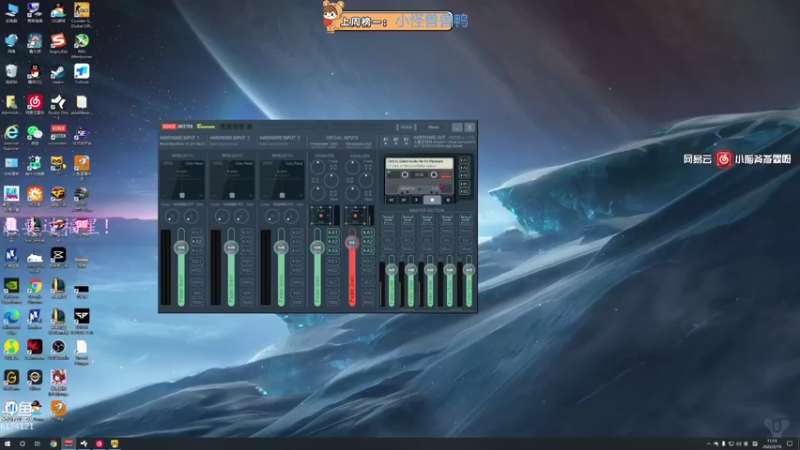Select the Voicemeeter taskbar icon
The width and height of the screenshot is (800, 450).
[x=68, y=444]
